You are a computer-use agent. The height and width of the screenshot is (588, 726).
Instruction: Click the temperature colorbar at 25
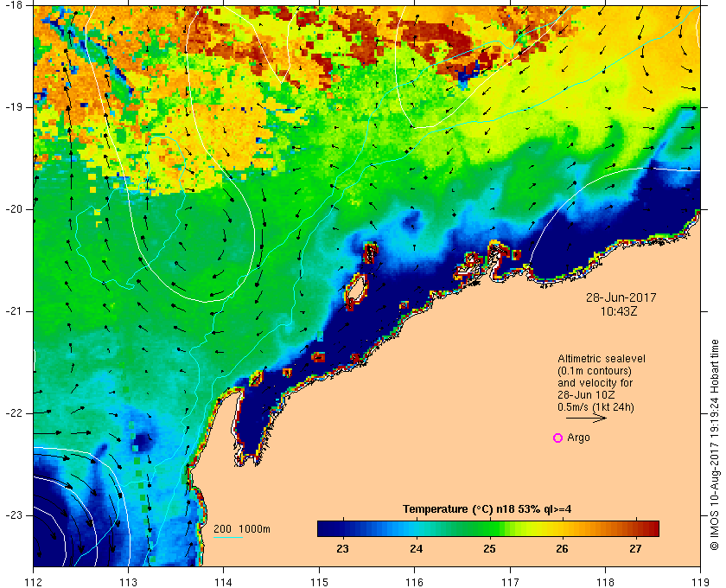coord(489,528)
